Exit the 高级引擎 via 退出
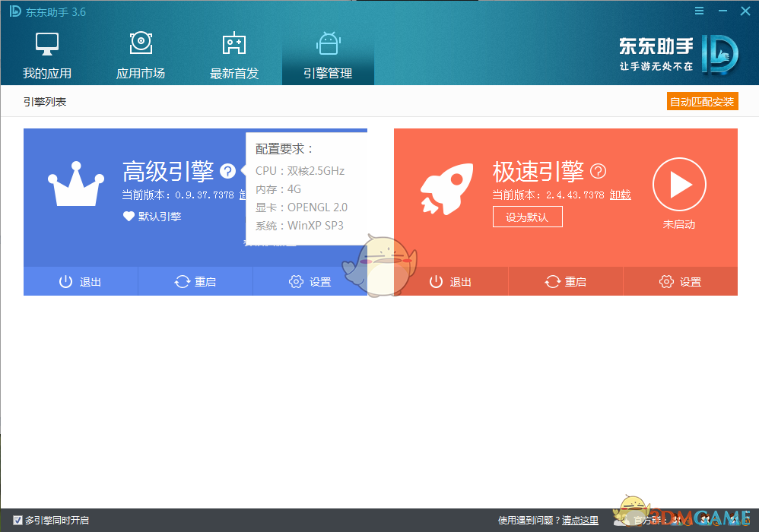 click(81, 281)
